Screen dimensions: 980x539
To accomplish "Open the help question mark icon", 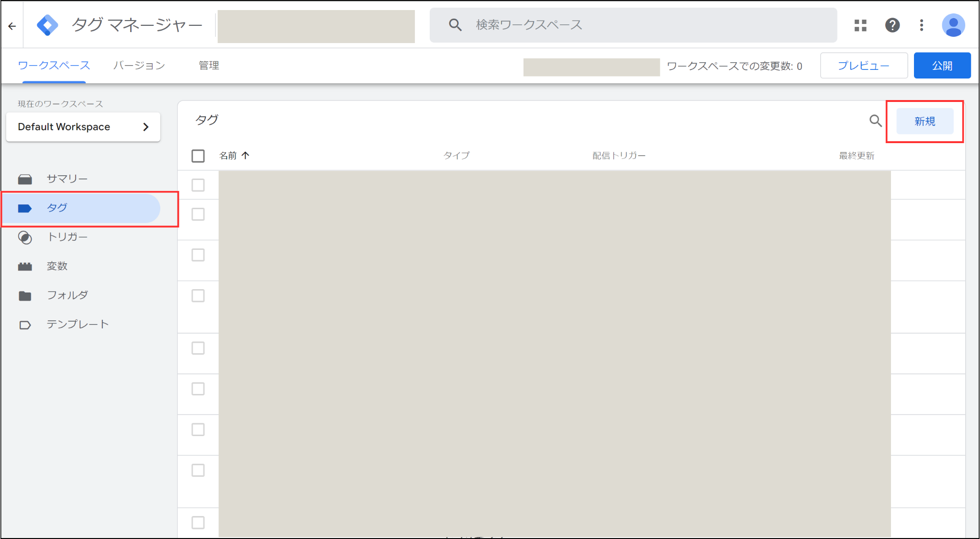I will click(x=892, y=25).
